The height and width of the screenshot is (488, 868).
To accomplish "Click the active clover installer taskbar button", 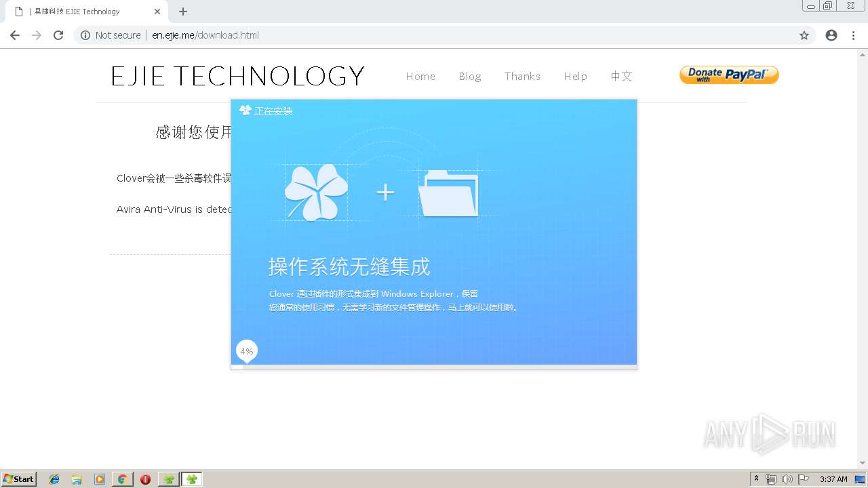I will pyautogui.click(x=192, y=479).
